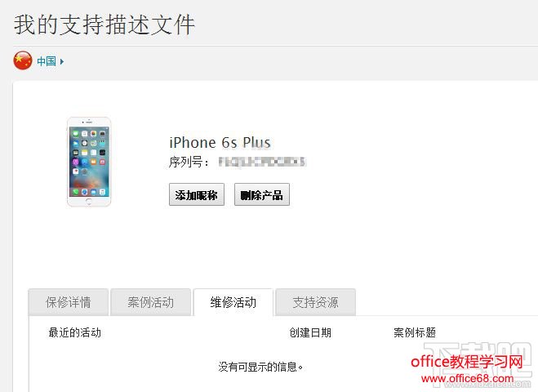Click the office教程学习网 watermark
The width and height of the screenshot is (538, 392).
coord(467,362)
